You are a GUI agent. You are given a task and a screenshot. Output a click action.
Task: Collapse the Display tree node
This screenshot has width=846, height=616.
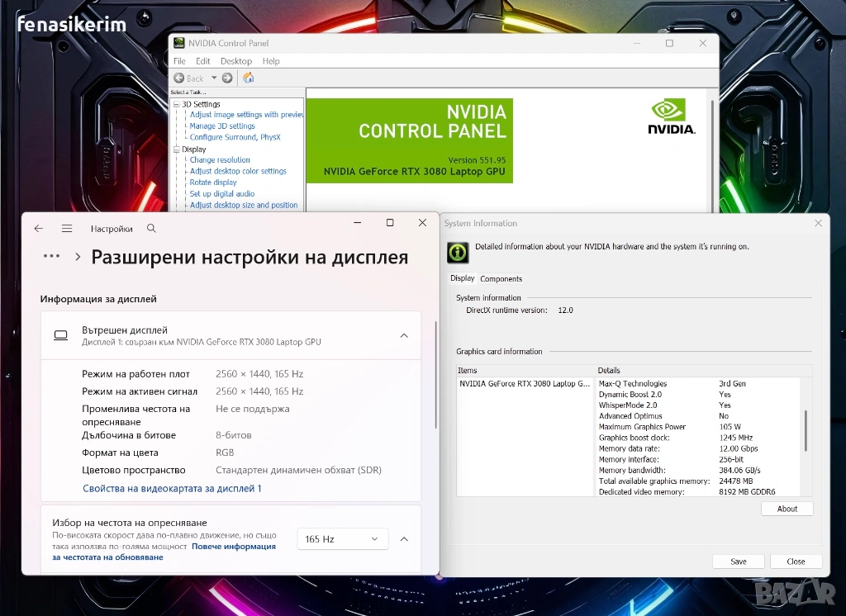pyautogui.click(x=177, y=149)
